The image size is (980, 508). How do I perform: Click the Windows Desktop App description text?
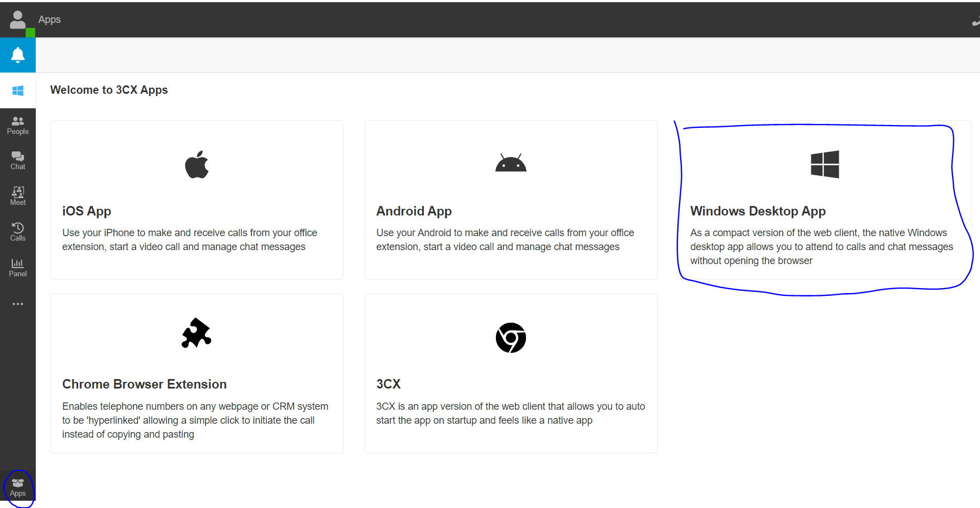[821, 247]
